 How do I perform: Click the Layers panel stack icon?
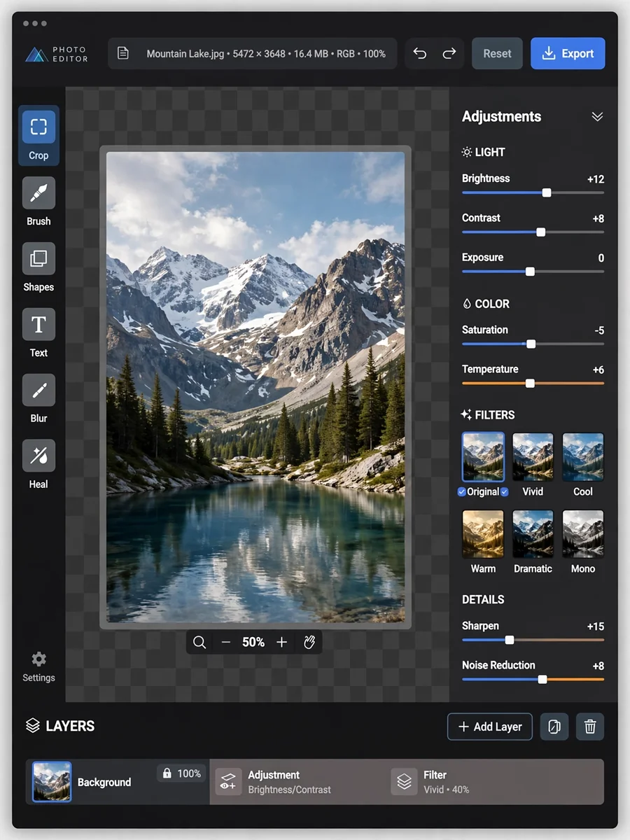pyautogui.click(x=33, y=726)
